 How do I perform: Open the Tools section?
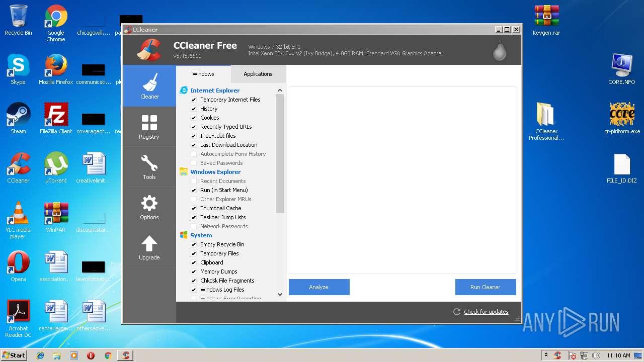coord(149,167)
